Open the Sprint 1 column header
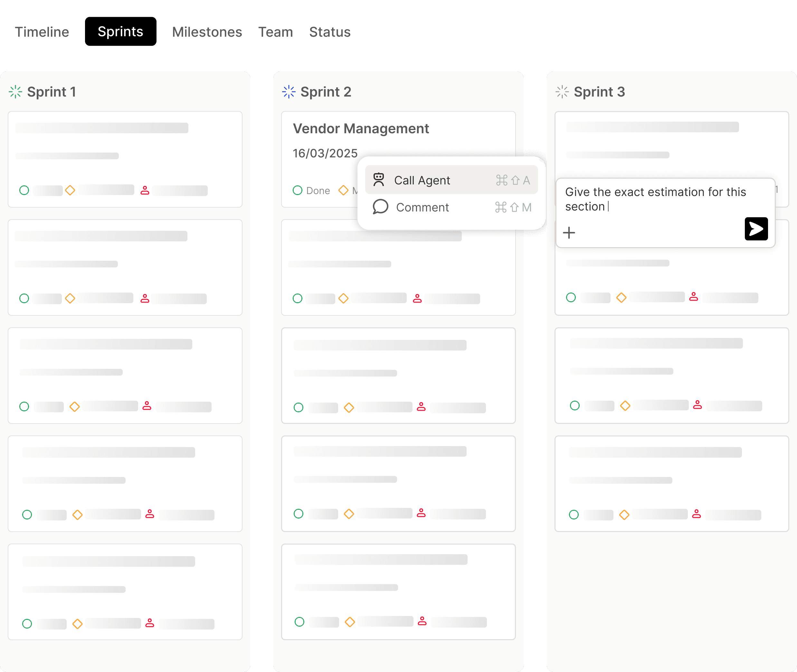 52,92
